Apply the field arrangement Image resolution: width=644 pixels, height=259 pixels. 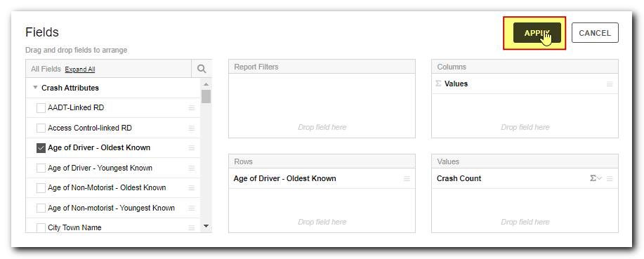tap(537, 33)
